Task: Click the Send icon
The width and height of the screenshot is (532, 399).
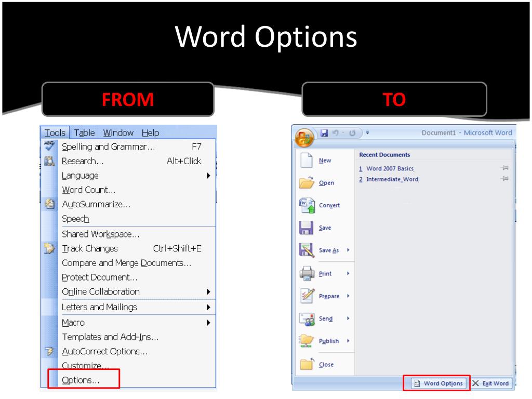Action: pyautogui.click(x=307, y=318)
